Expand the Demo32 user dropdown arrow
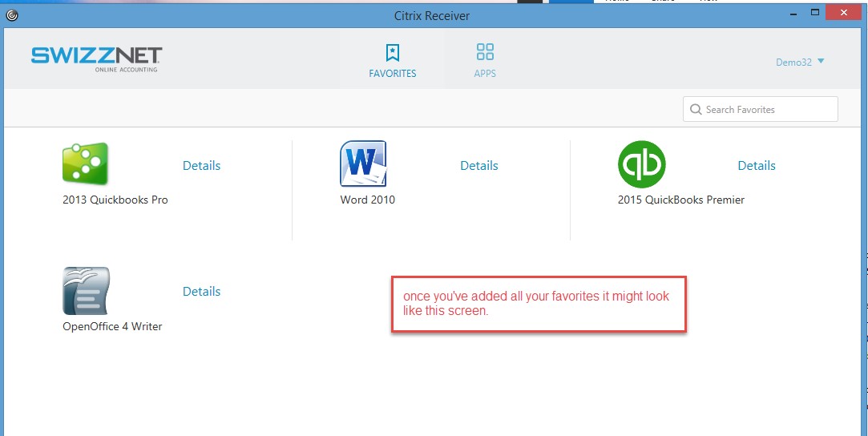Screen dimensions: 868x436 [x=821, y=62]
